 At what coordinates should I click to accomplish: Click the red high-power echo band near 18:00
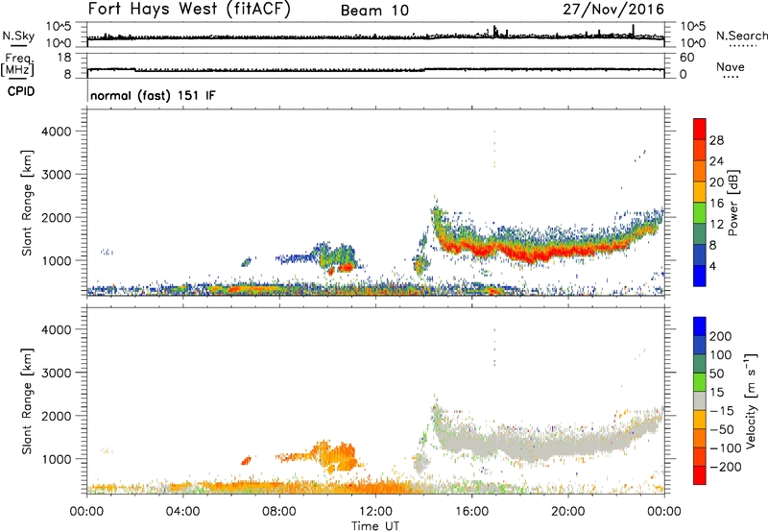coord(529,254)
